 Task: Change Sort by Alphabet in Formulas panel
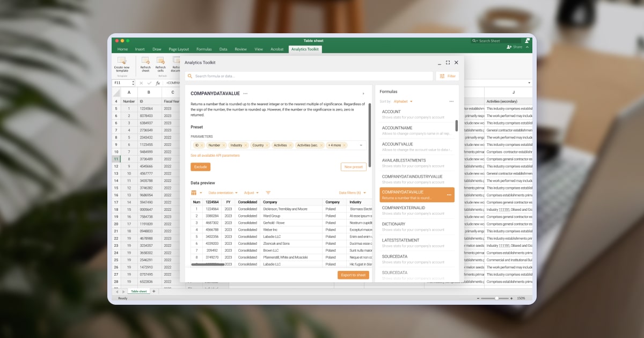coord(401,100)
